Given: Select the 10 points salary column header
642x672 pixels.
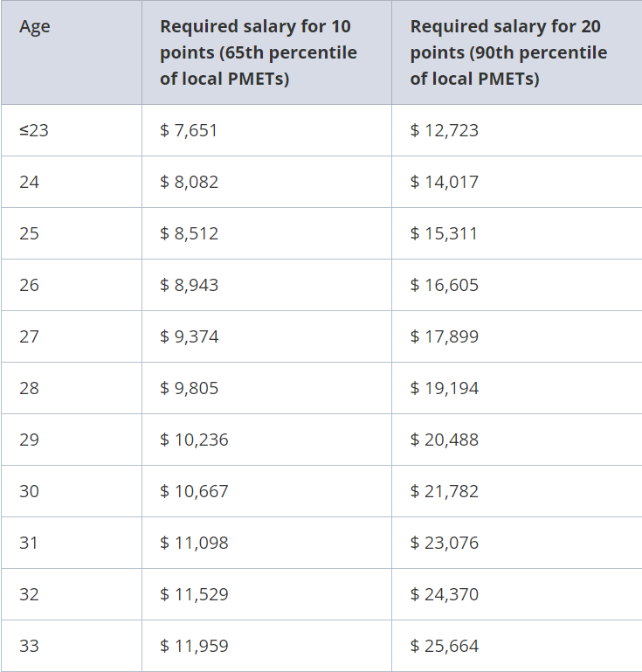Looking at the screenshot, I should [259, 52].
